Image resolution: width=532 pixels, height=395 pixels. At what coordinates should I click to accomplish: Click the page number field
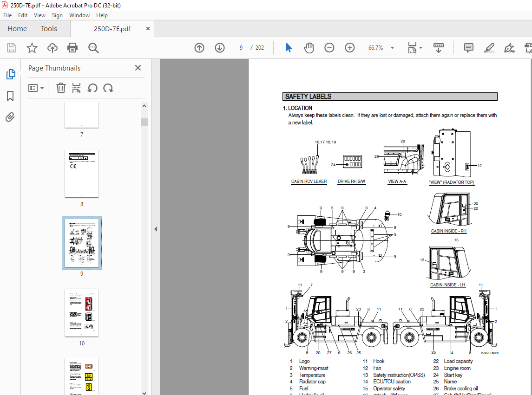(241, 48)
